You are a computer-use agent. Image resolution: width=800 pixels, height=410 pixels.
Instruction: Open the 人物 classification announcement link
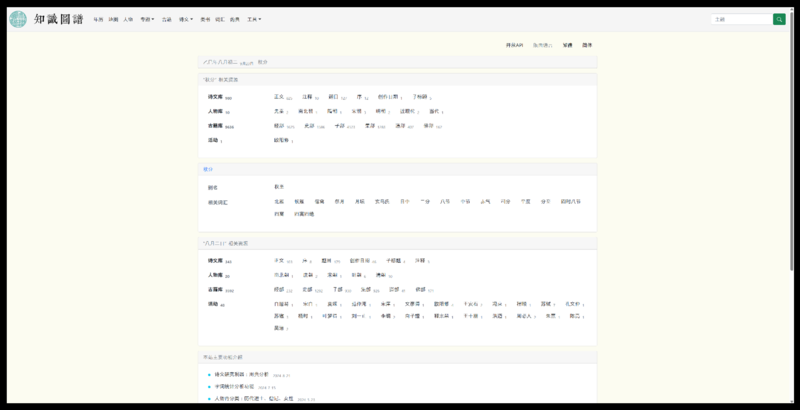click(254, 399)
